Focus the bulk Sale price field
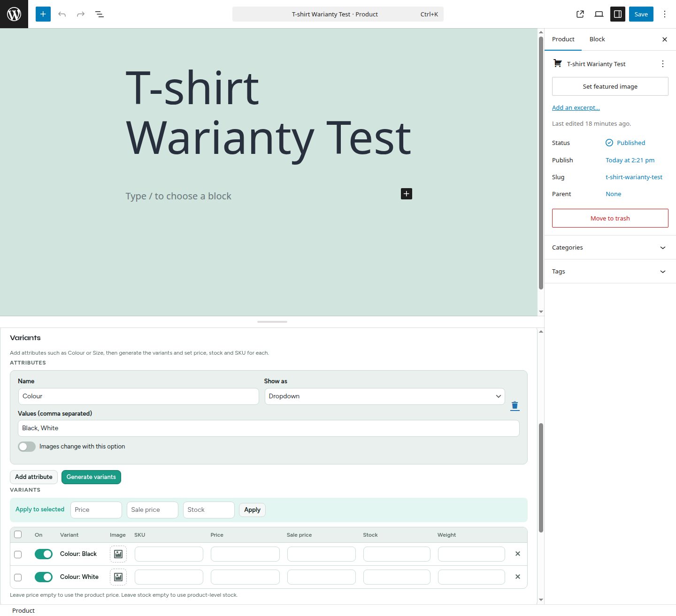Viewport: 676px width, 616px height. pyautogui.click(x=153, y=510)
